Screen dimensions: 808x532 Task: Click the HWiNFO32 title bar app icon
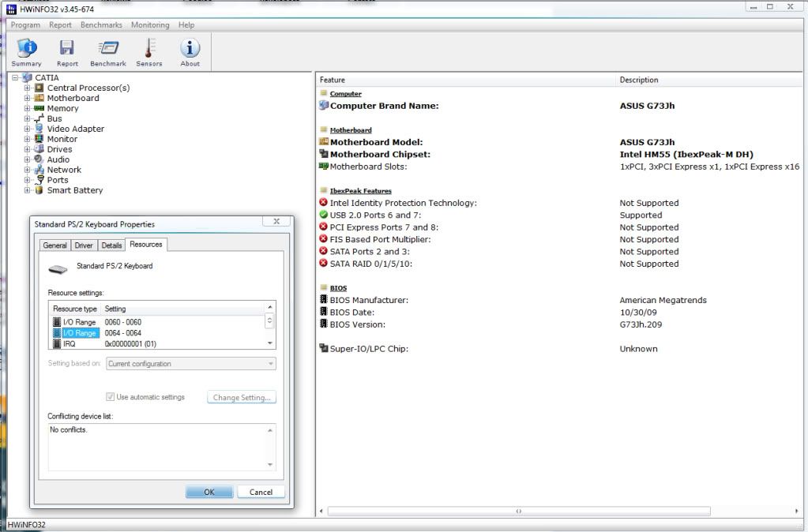pyautogui.click(x=11, y=9)
